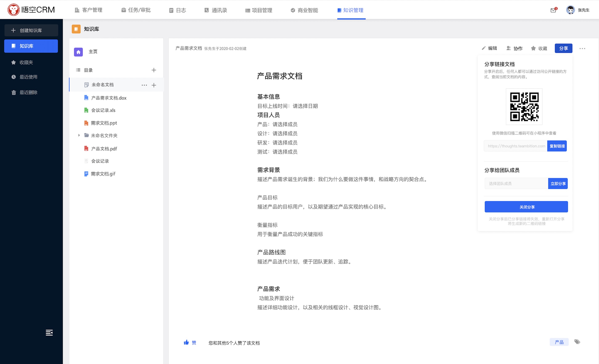The width and height of the screenshot is (599, 364).
Task: Click the 目录 list icon
Action: click(x=78, y=70)
